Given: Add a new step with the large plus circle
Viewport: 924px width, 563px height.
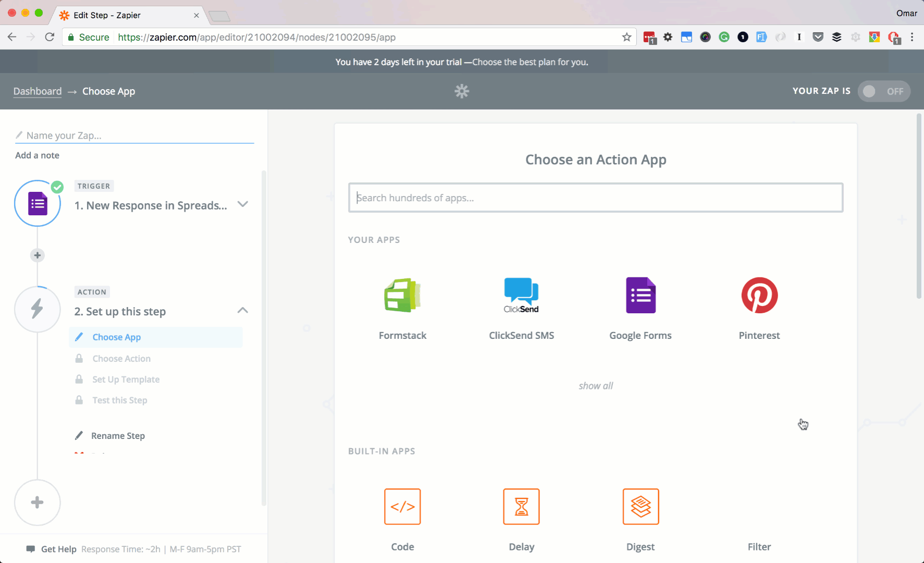Looking at the screenshot, I should (x=38, y=503).
